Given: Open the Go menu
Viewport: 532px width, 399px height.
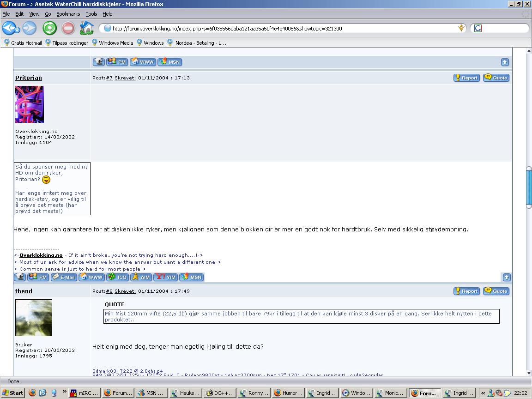Looking at the screenshot, I should tap(48, 14).
